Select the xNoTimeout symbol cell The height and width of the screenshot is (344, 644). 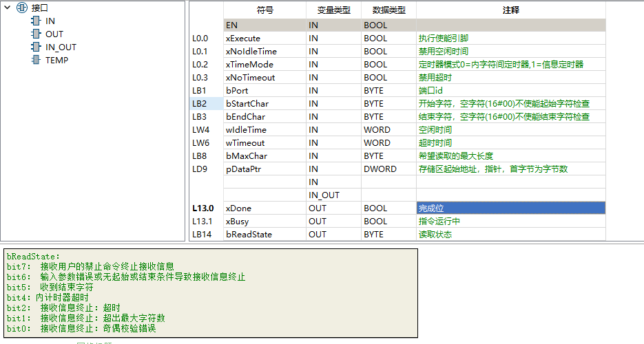(265, 78)
